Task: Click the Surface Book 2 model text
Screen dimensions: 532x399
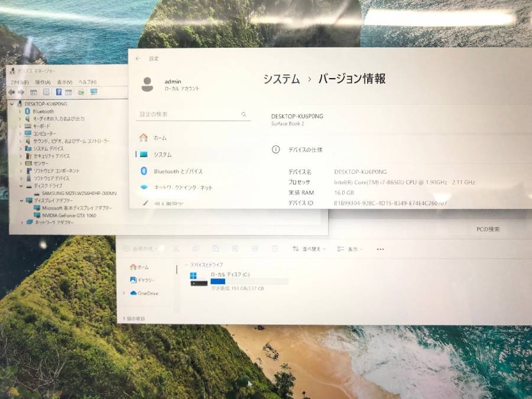Action: tap(288, 124)
